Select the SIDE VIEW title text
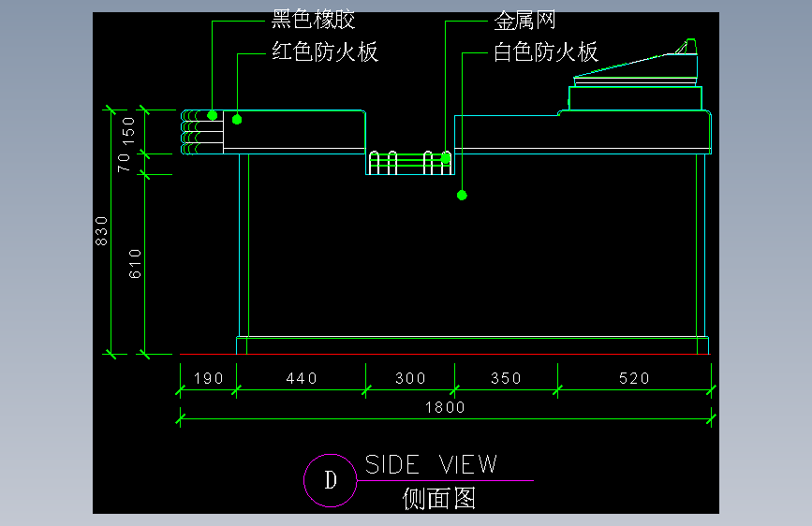This screenshot has width=812, height=526. [x=432, y=464]
